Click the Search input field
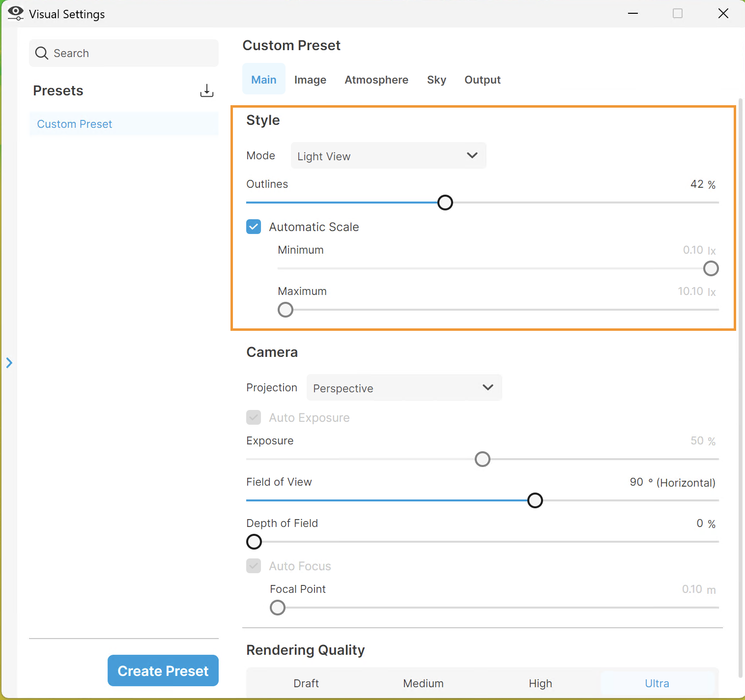 [x=124, y=53]
